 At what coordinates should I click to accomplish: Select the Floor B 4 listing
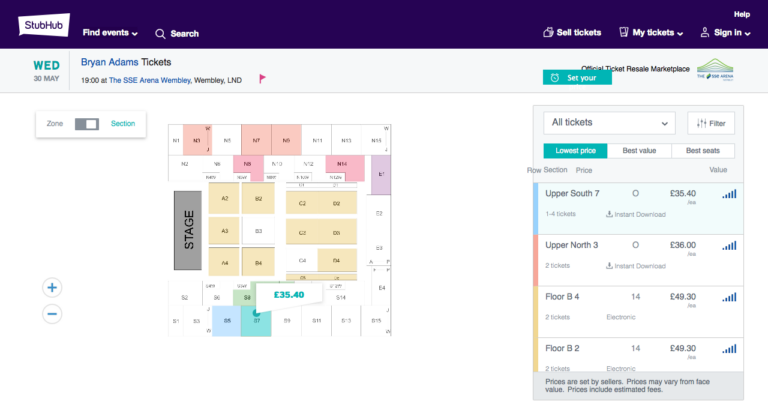(638, 312)
